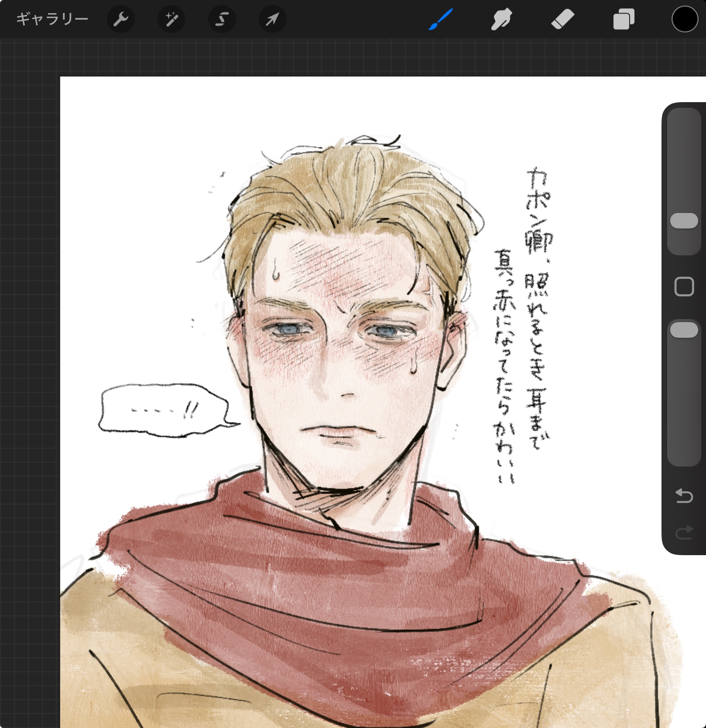Open the Layers panel

coord(624,20)
